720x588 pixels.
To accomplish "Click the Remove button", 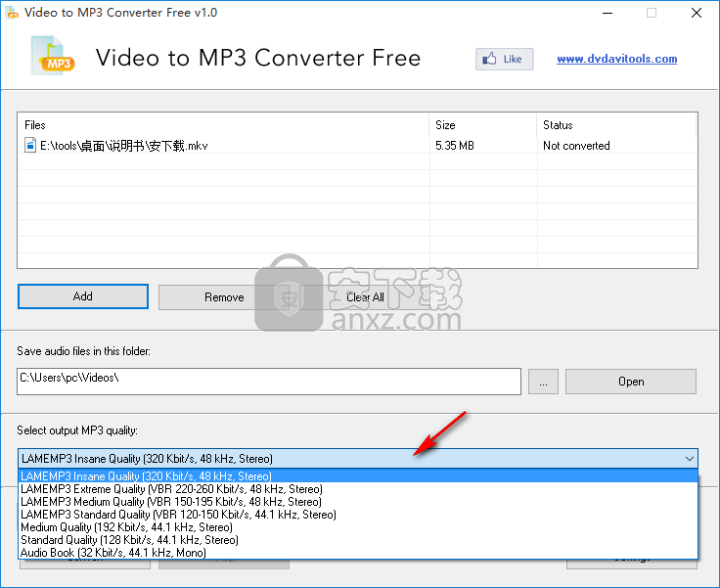I will pos(224,297).
